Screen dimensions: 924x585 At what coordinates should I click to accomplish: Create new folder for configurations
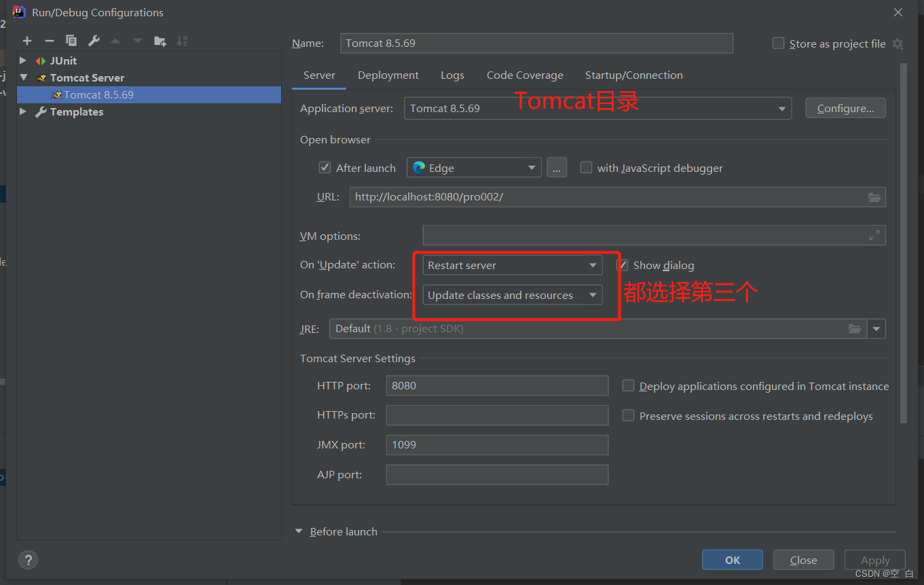pyautogui.click(x=160, y=41)
